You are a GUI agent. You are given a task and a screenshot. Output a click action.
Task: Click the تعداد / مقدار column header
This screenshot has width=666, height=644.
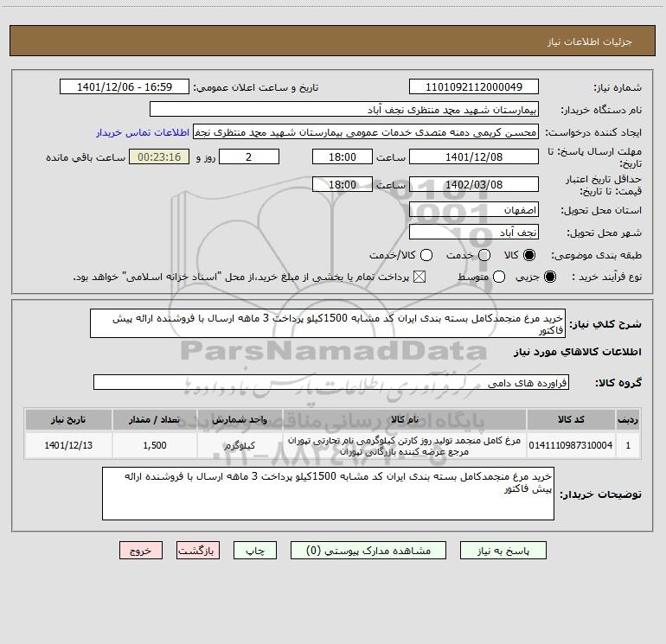(155, 419)
